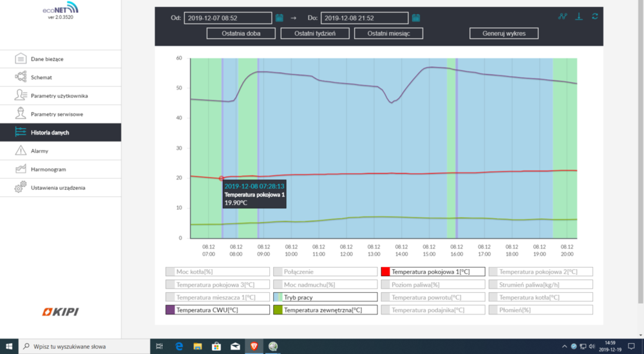The height and width of the screenshot is (354, 644).
Task: Click the download chart data icon
Action: (x=579, y=17)
